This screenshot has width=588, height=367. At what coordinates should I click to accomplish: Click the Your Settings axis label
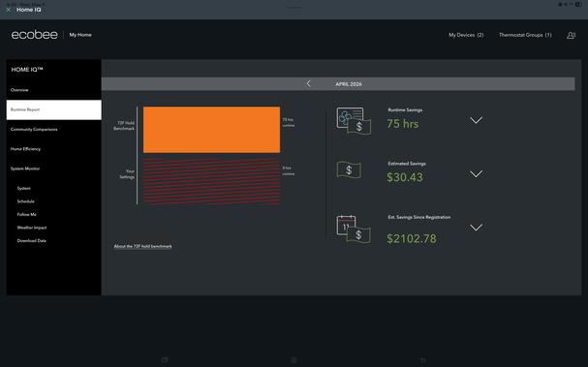coord(127,174)
